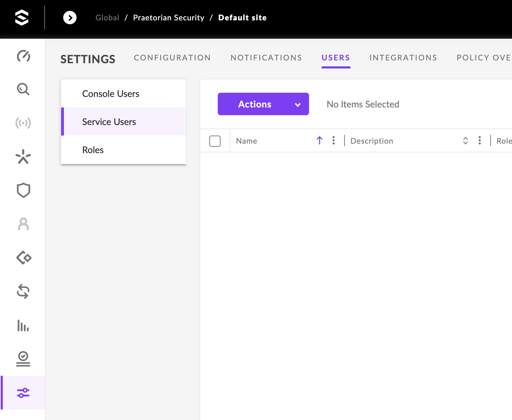Click the Name column header

pyautogui.click(x=247, y=141)
